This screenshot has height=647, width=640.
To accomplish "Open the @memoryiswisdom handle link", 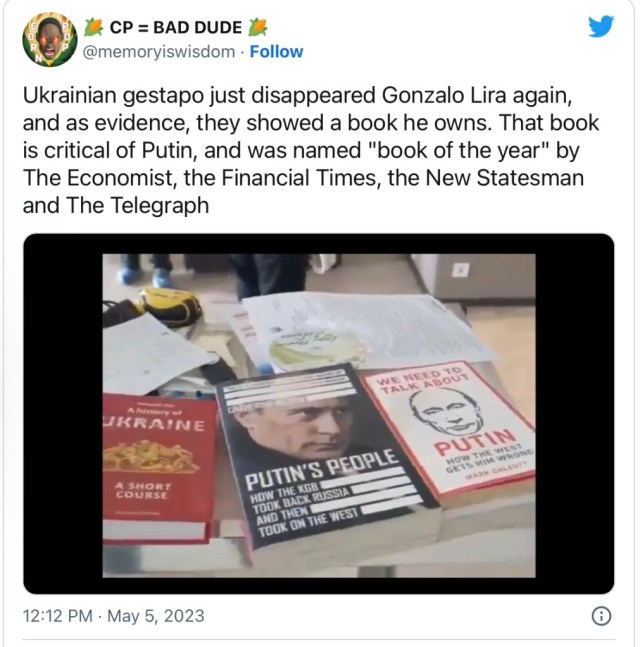I will (159, 52).
